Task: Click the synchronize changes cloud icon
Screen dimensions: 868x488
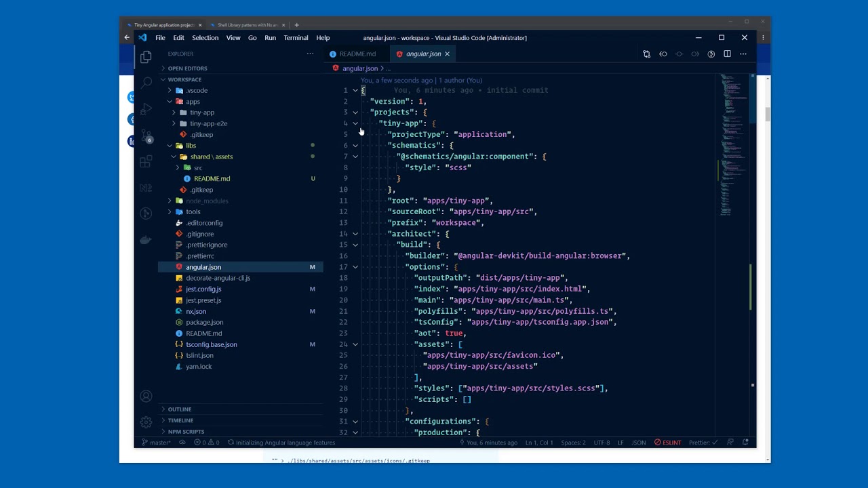Action: pos(182,443)
